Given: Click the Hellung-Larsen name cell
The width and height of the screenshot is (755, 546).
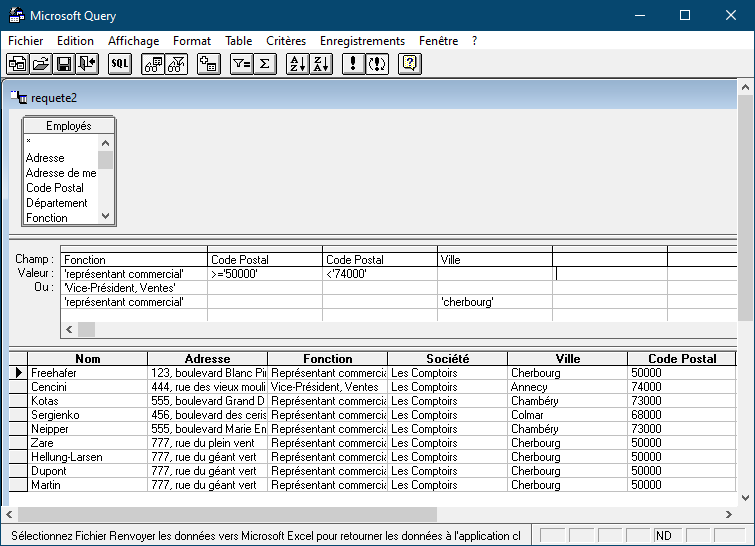Looking at the screenshot, I should click(x=88, y=456).
